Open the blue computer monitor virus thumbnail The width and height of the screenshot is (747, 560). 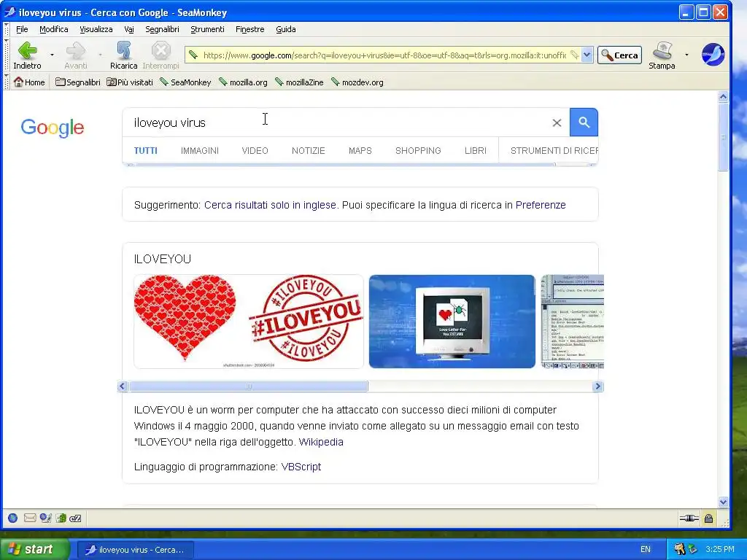(x=452, y=322)
